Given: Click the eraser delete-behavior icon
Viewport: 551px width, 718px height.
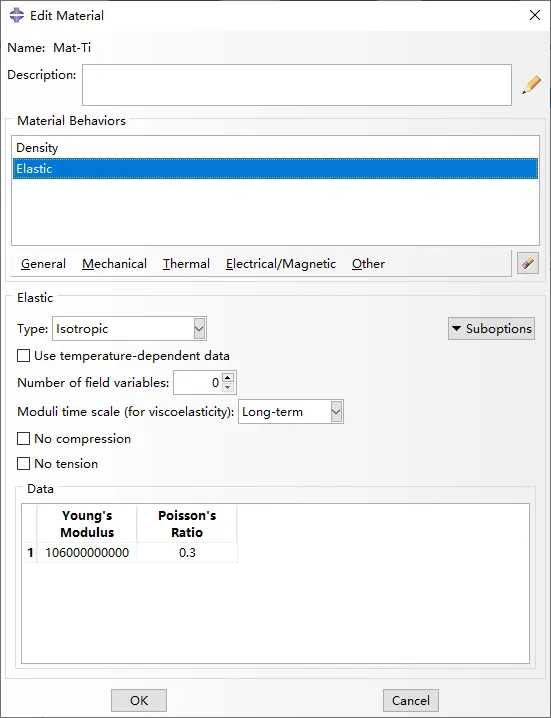Looking at the screenshot, I should coord(528,263).
